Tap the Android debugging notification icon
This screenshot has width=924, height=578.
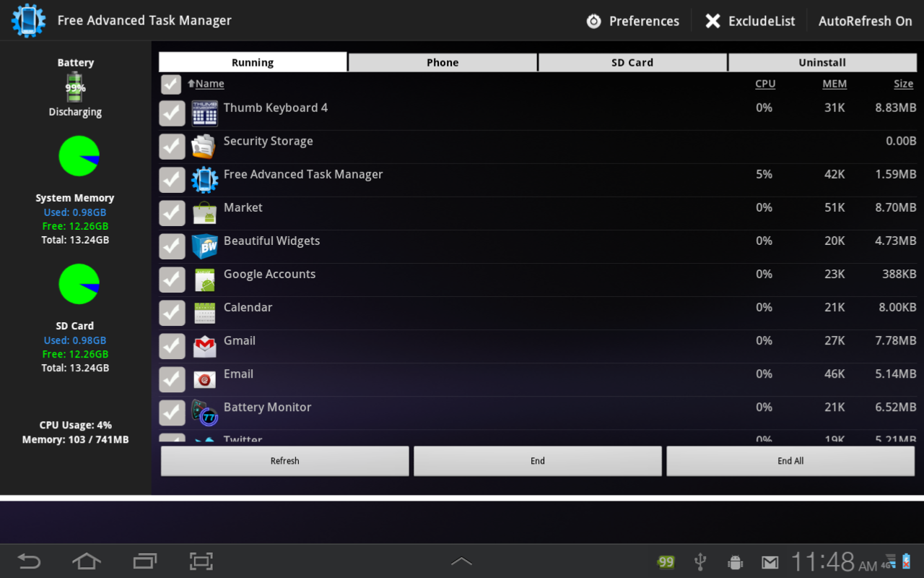coord(736,561)
